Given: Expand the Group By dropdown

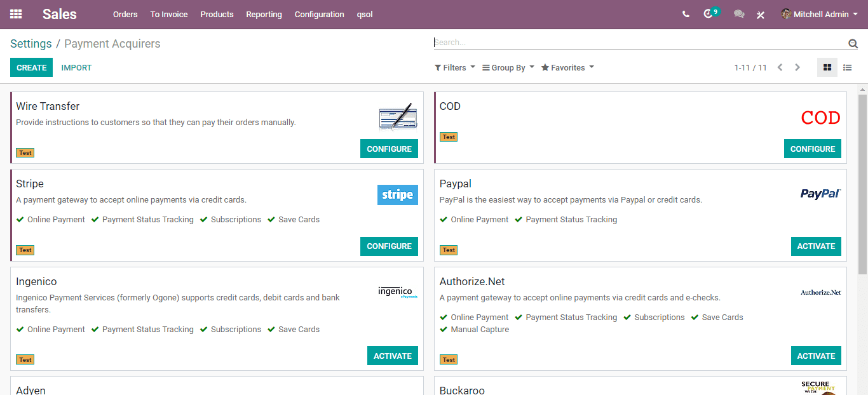Looking at the screenshot, I should tap(508, 67).
